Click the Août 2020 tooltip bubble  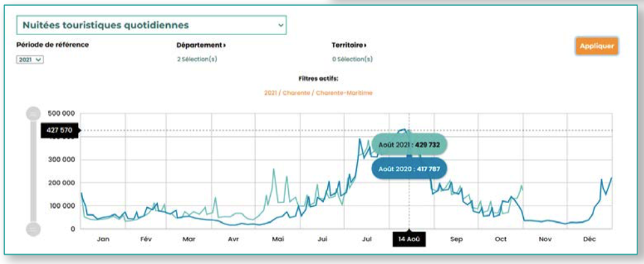[x=409, y=168]
